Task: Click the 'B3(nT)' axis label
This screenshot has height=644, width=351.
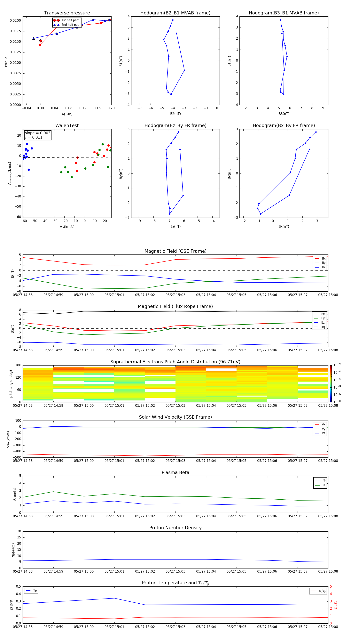Action: tap(284, 114)
